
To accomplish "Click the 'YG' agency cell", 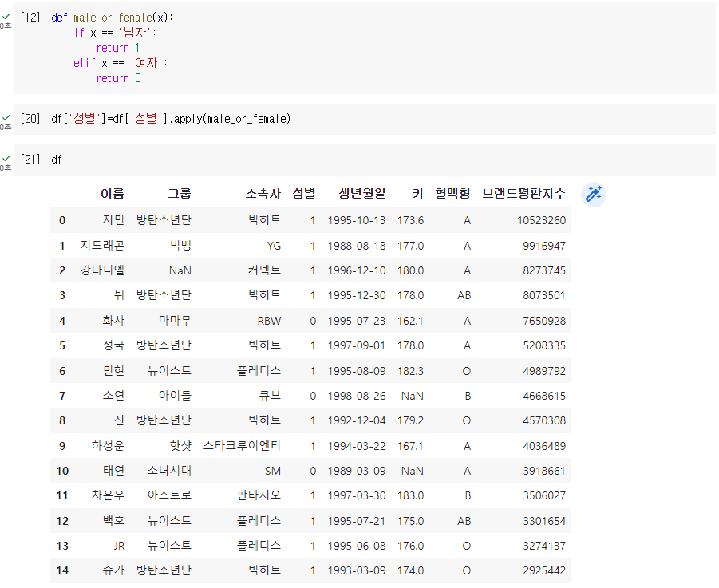I will [275, 246].
